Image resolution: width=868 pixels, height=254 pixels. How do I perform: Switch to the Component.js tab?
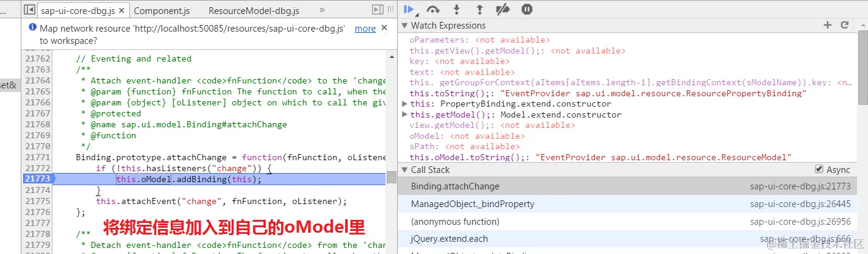161,11
